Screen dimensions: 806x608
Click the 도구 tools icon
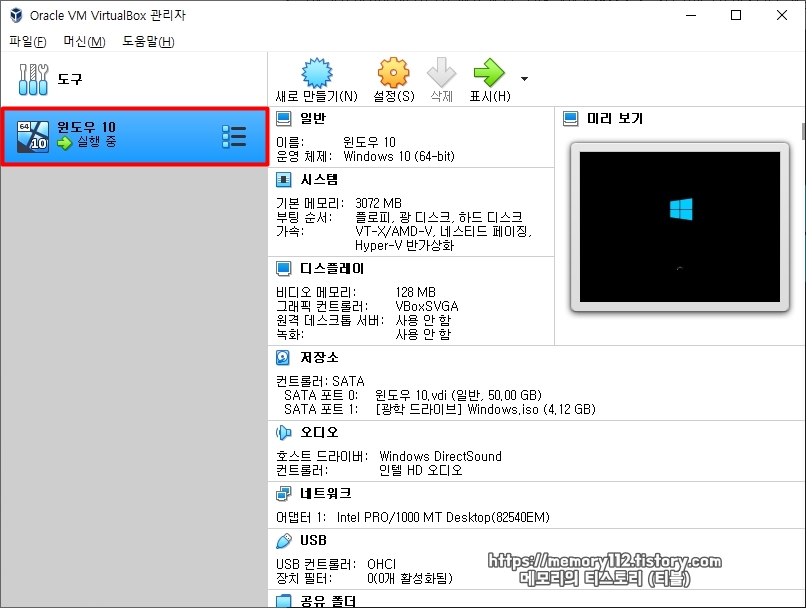33,79
